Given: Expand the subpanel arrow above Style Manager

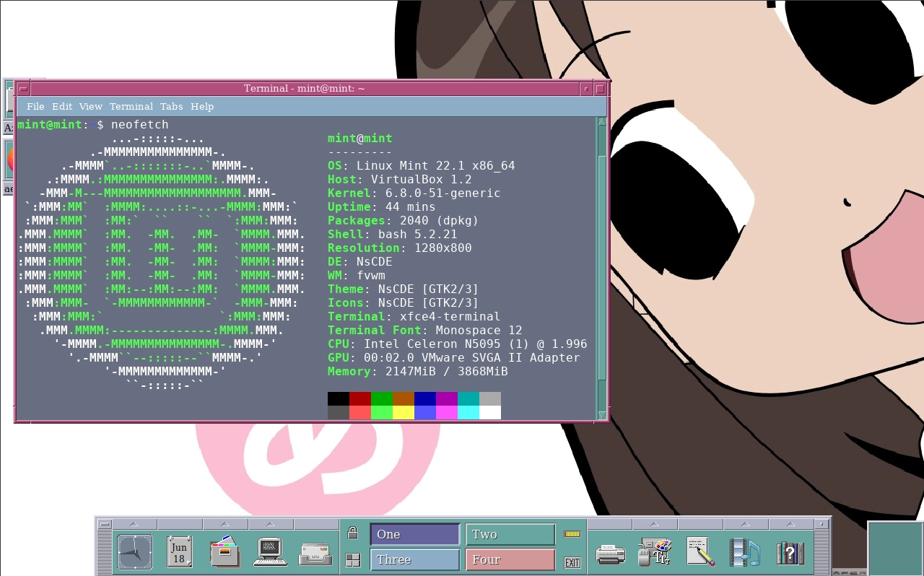Looking at the screenshot, I should pyautogui.click(x=655, y=524).
